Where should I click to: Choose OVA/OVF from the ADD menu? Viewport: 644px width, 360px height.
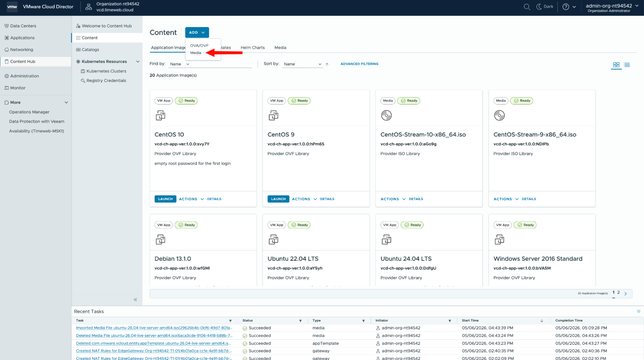coord(199,45)
